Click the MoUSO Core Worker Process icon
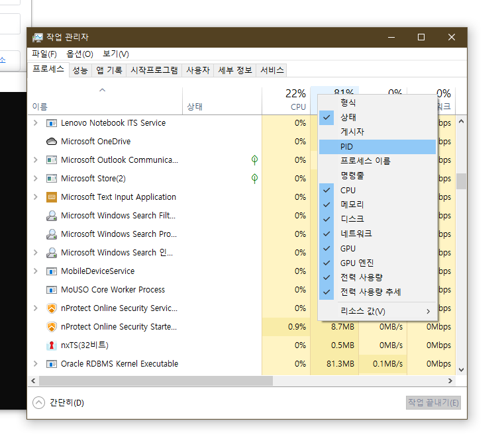The height and width of the screenshot is (448, 504). [x=52, y=290]
